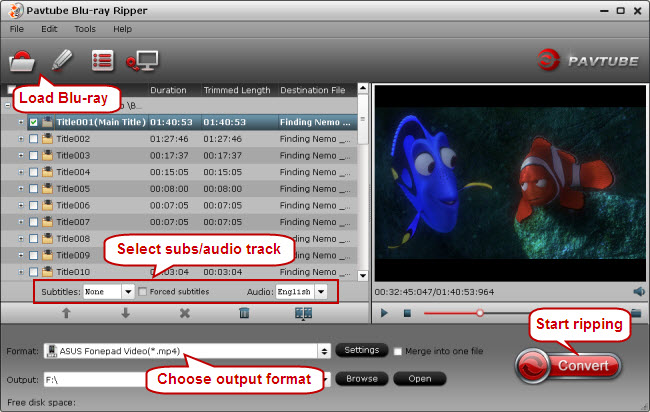Enable Forced subtitles checkbox
650x412 pixels.
pos(143,292)
